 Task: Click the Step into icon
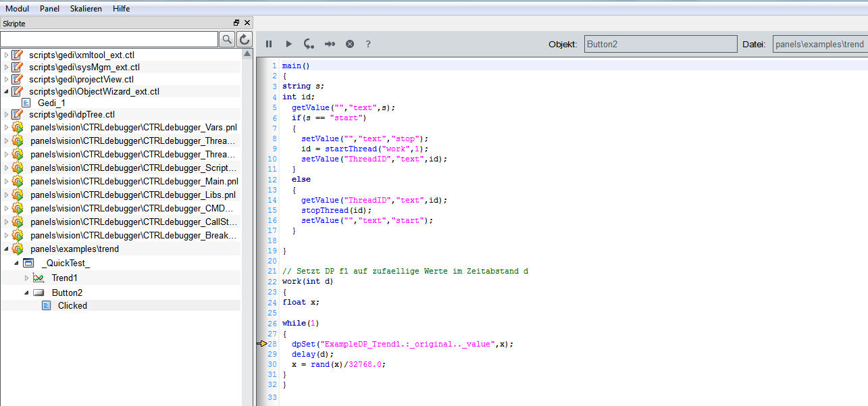click(x=309, y=44)
